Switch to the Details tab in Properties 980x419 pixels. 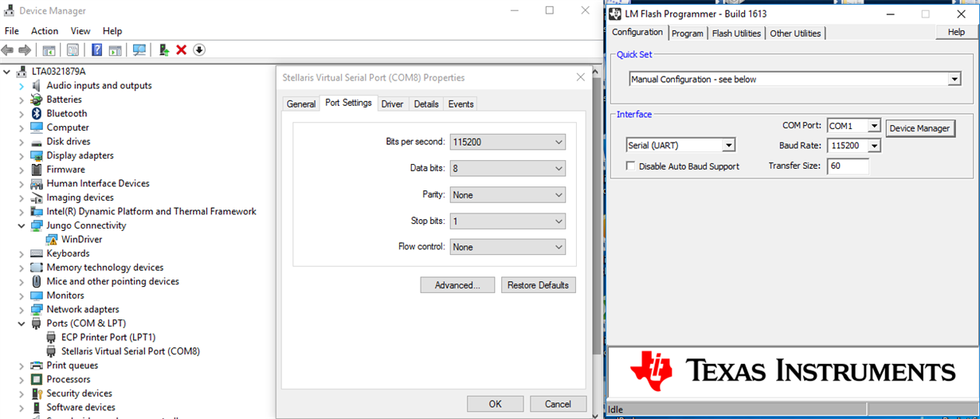(x=426, y=104)
